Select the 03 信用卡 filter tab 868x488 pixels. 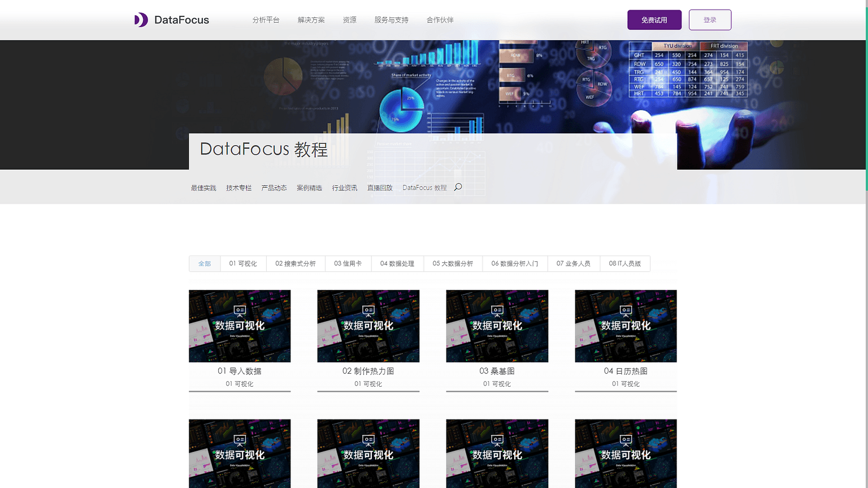coord(348,264)
